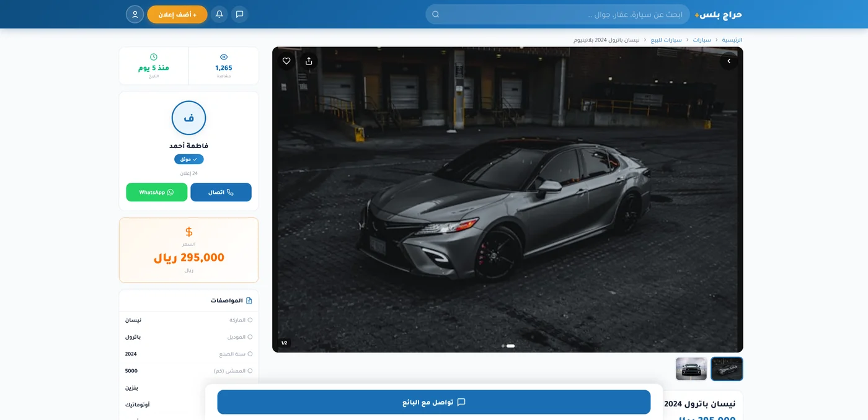Click the باترول model value
This screenshot has width=868, height=420.
(x=133, y=337)
